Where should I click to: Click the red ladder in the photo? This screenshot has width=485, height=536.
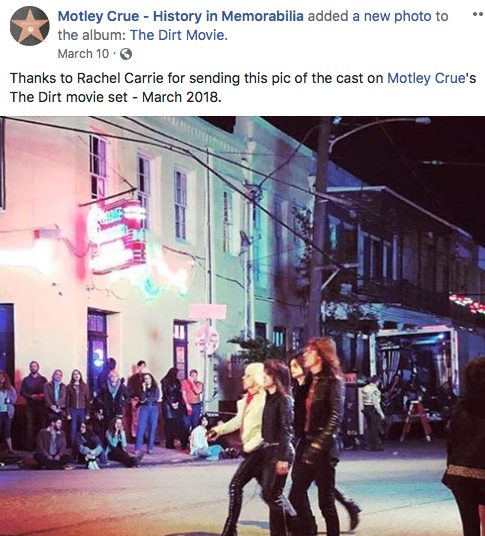[415, 420]
